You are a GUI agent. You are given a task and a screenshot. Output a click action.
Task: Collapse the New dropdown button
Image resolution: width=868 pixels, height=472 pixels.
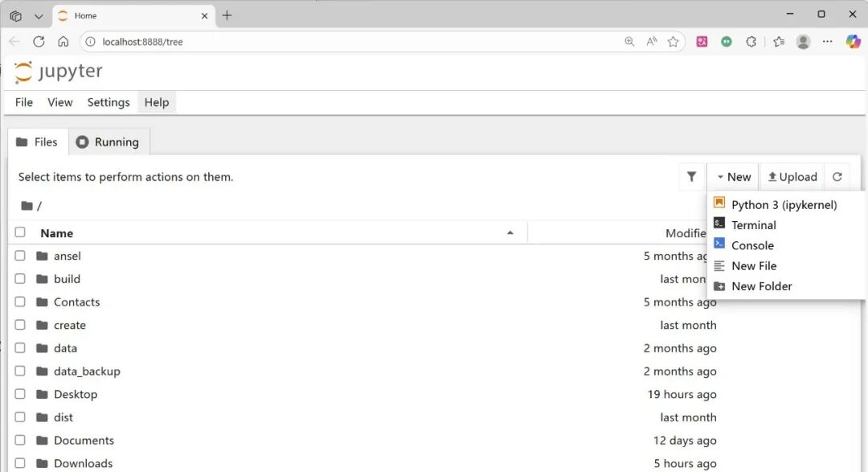[733, 177]
